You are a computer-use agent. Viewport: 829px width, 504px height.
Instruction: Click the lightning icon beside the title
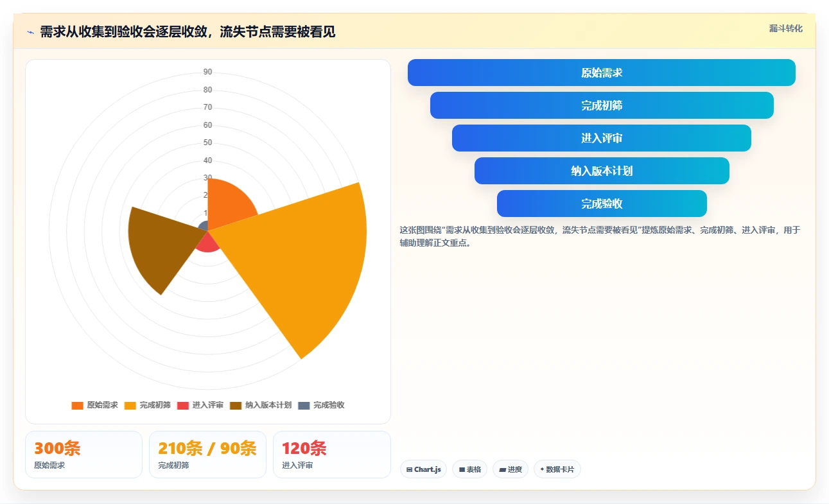[x=30, y=32]
